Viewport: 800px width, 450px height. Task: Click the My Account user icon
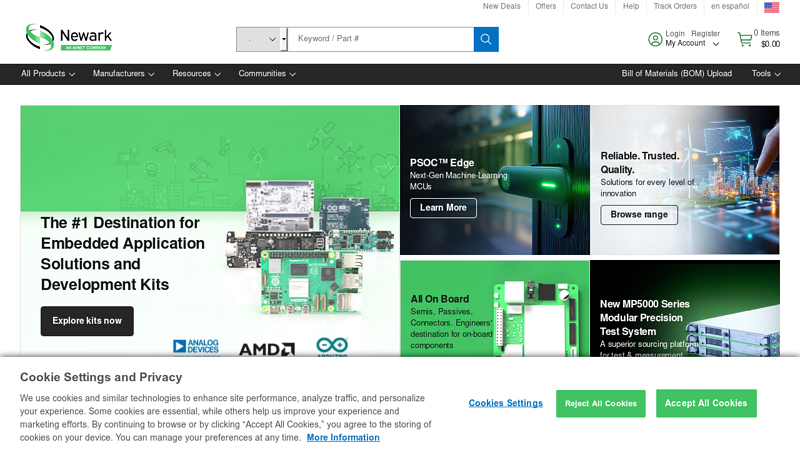[x=655, y=39]
